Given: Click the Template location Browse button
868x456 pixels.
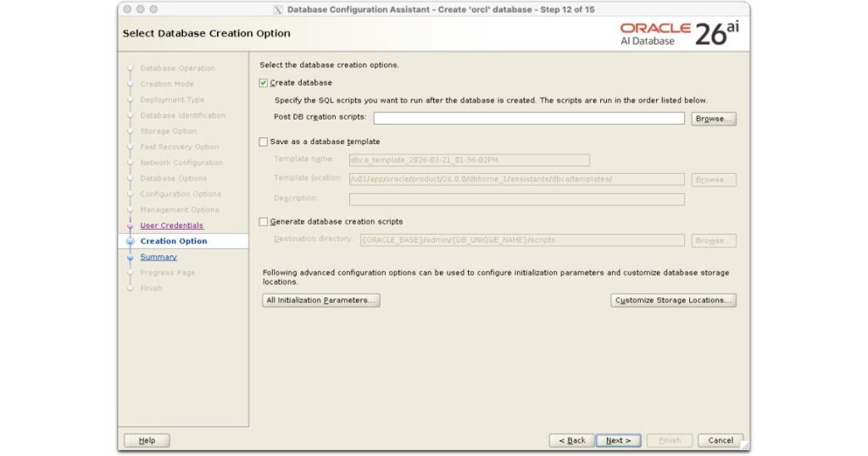Looking at the screenshot, I should coord(714,180).
